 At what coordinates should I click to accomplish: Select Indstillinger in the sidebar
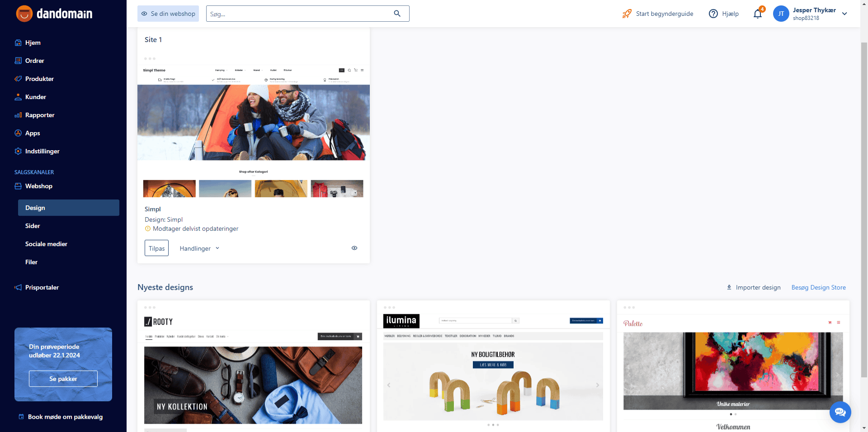pyautogui.click(x=42, y=151)
